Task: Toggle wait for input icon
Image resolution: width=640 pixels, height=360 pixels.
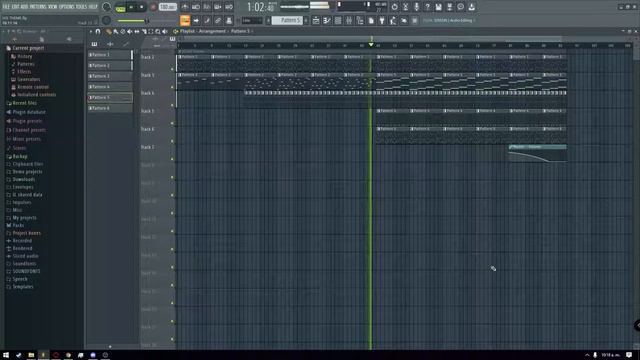Action: point(196,7)
